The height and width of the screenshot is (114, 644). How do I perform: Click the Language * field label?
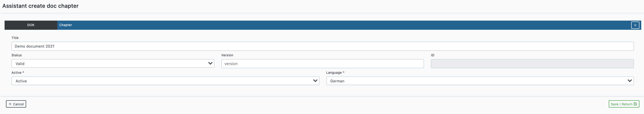[335, 73]
